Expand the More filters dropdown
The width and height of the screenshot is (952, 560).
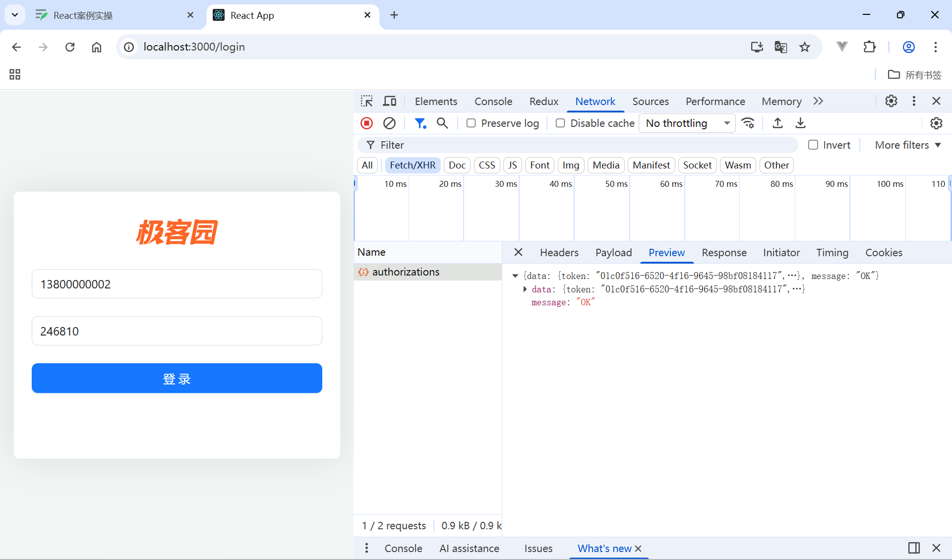pos(907,145)
